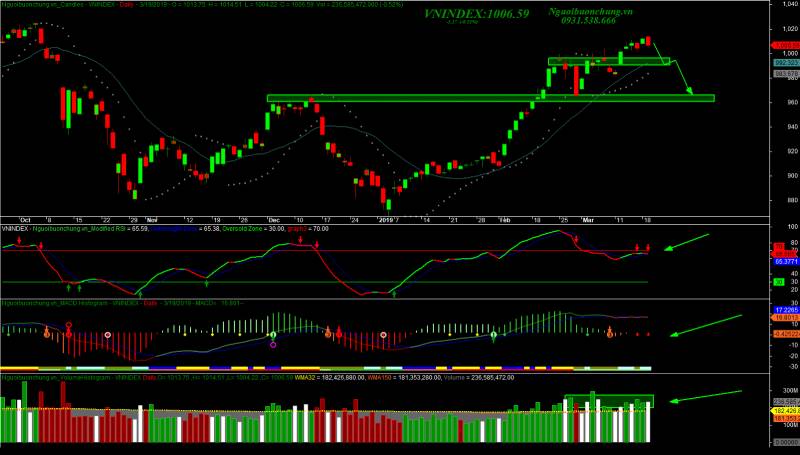Click the rightmost red sell arrow on RSI
The height and width of the screenshot is (455, 800).
point(648,247)
